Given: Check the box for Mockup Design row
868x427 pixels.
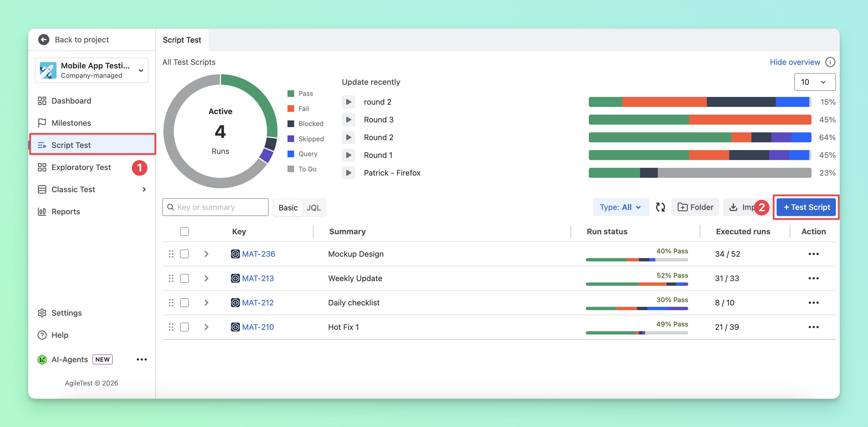Looking at the screenshot, I should pyautogui.click(x=184, y=254).
